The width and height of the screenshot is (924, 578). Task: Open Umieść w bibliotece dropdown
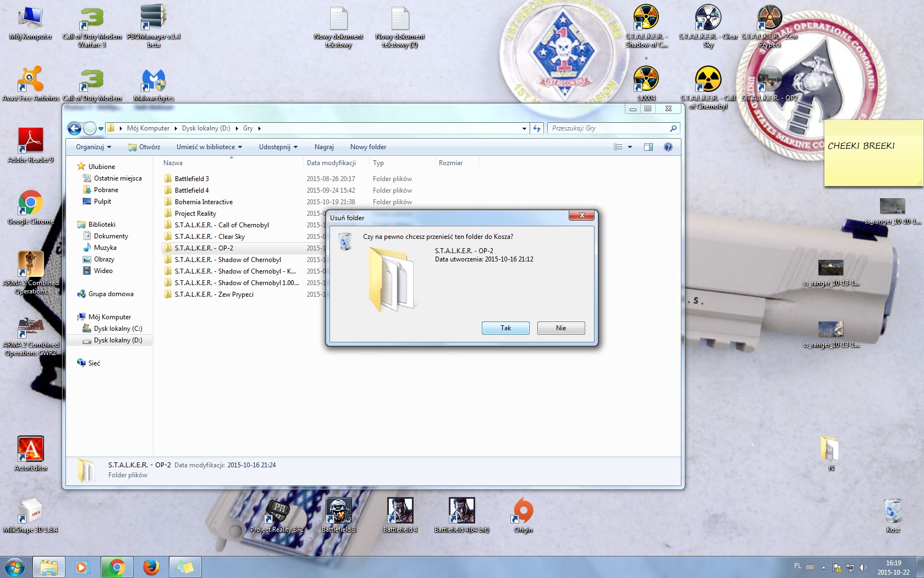pyautogui.click(x=209, y=147)
